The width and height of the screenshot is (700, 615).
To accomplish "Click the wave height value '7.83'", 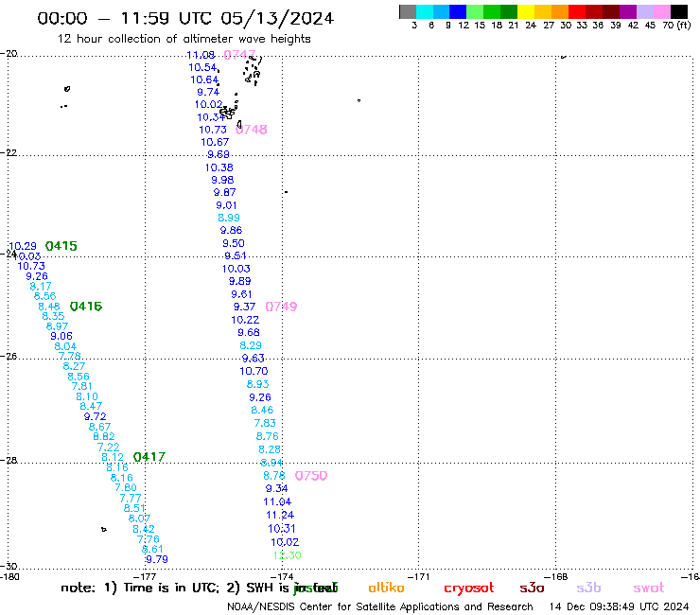I will pyautogui.click(x=265, y=423).
